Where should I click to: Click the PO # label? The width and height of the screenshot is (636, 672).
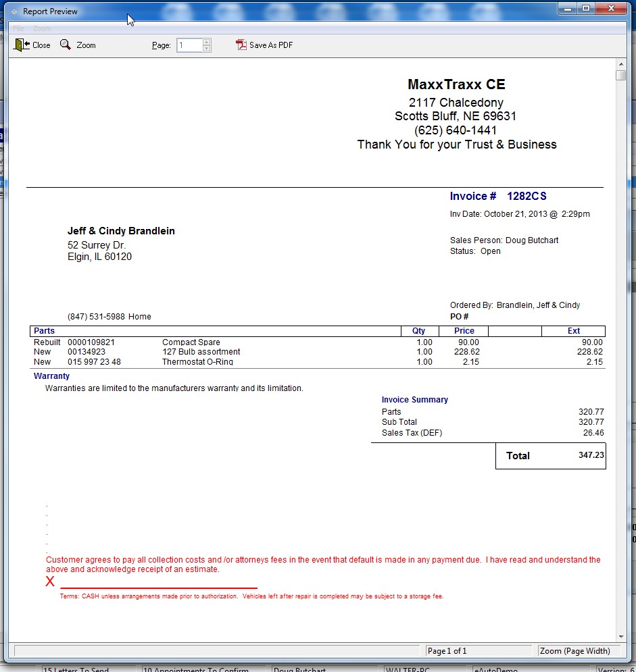click(x=460, y=317)
